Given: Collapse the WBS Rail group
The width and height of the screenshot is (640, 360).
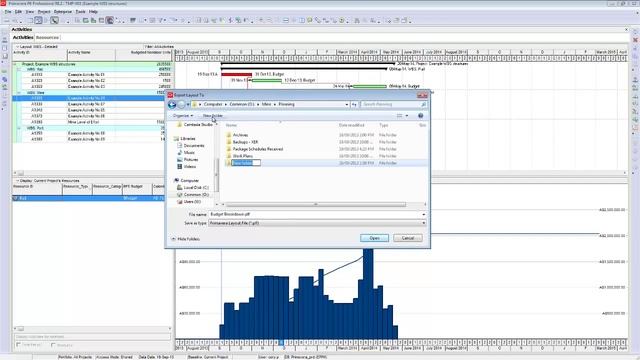Looking at the screenshot, I should click(19, 69).
